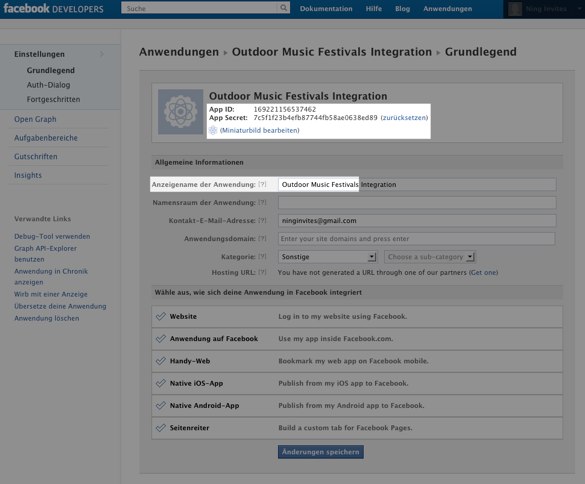This screenshot has height=484, width=585.
Task: Click the Native Android-App row label
Action: (204, 406)
